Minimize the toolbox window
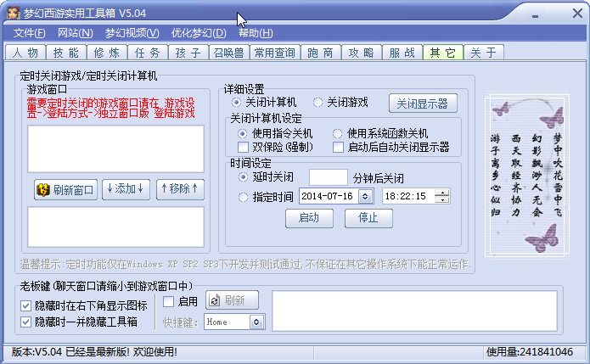Image resolution: width=590 pixels, height=364 pixels. point(535,15)
